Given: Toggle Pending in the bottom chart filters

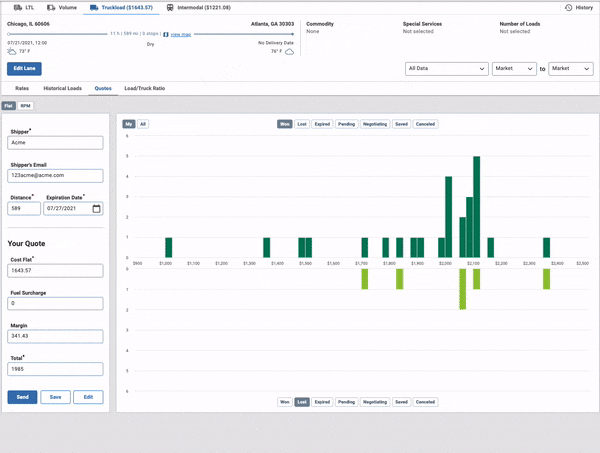Looking at the screenshot, I should (346, 402).
